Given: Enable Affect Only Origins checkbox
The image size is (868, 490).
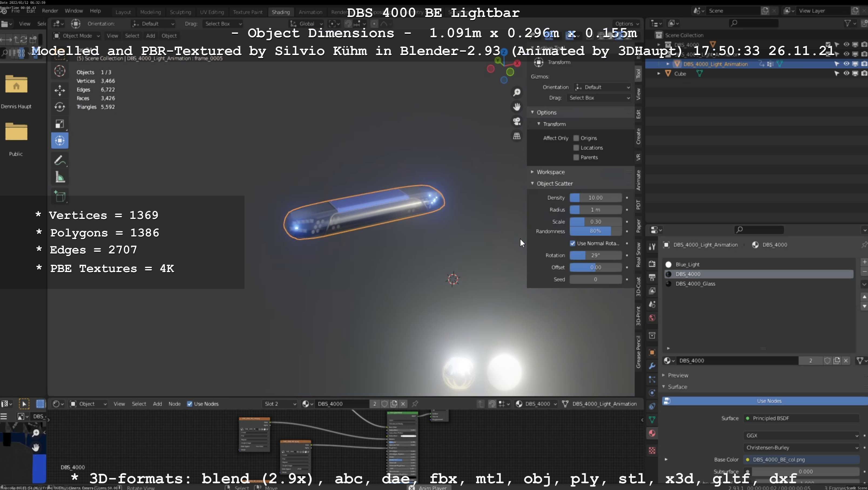Looking at the screenshot, I should tap(576, 138).
